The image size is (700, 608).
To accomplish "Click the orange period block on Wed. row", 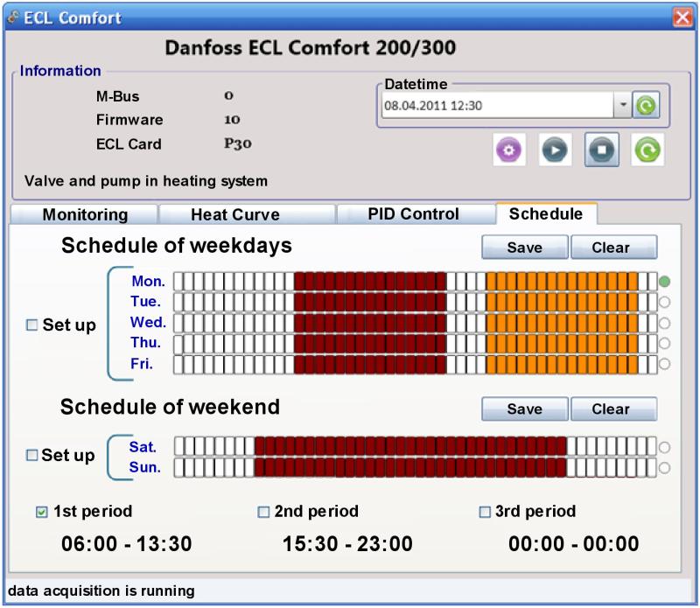I will click(562, 323).
